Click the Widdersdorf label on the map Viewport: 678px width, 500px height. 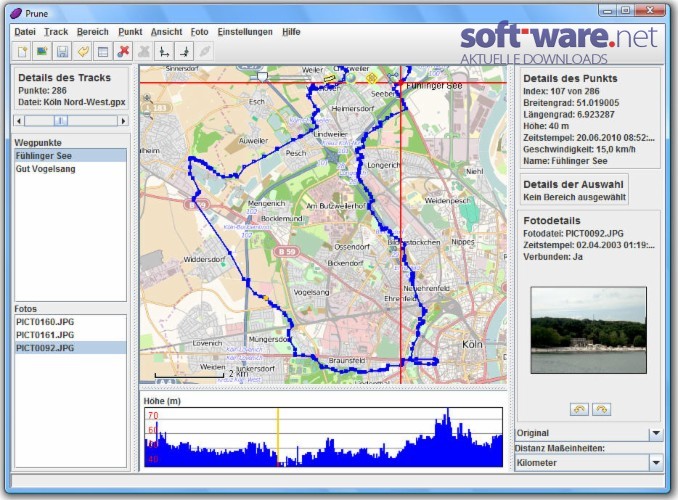tap(204, 260)
